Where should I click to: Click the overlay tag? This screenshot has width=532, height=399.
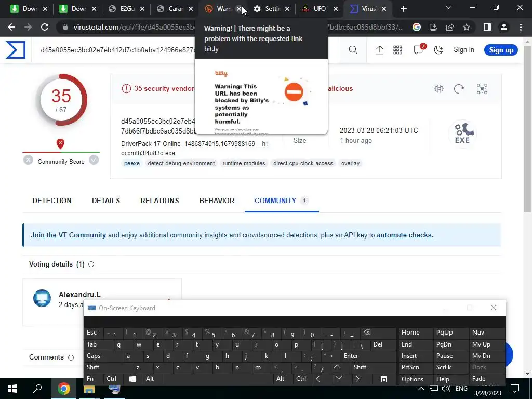[x=350, y=163]
